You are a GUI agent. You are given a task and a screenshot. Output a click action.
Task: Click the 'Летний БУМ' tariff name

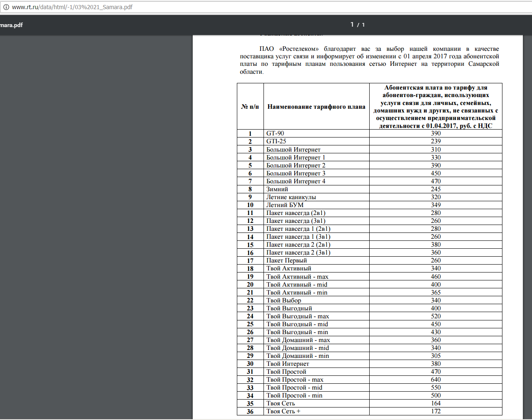click(285, 205)
